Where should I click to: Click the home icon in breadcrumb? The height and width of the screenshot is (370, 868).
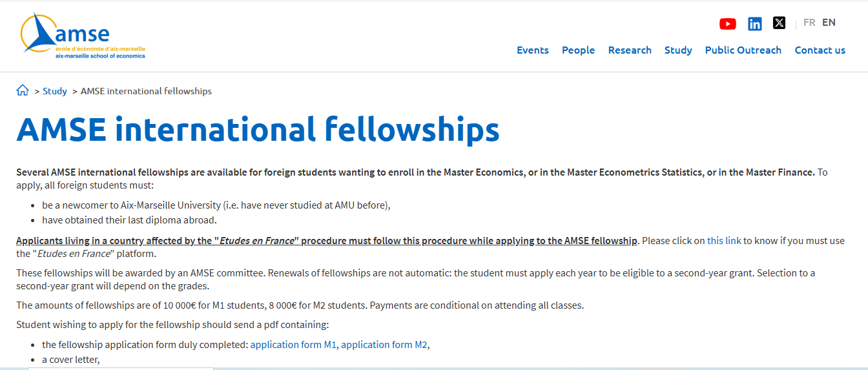pos(23,90)
